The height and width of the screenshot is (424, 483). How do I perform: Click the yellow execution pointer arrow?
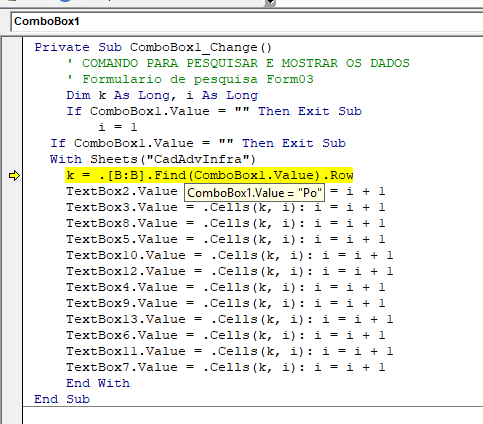click(x=14, y=176)
